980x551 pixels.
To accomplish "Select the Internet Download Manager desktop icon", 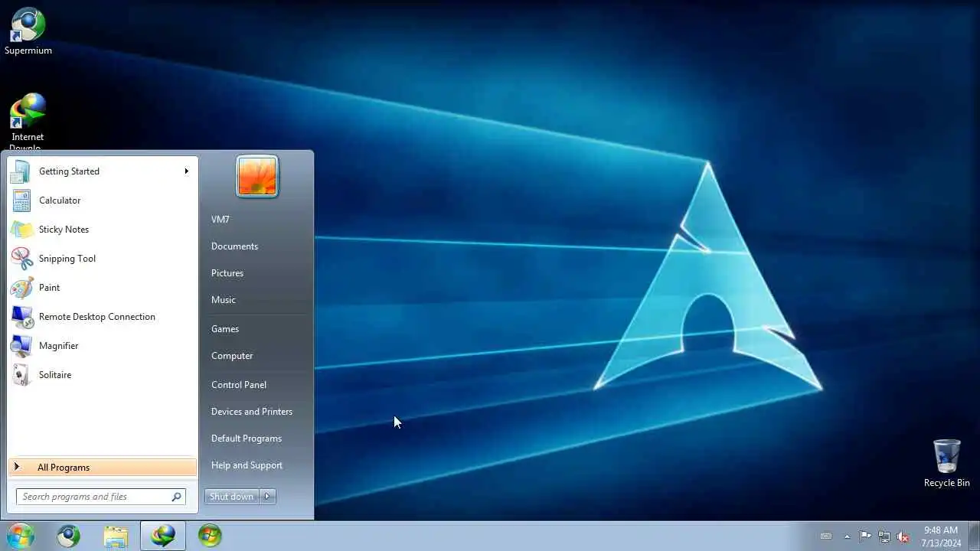I will click(28, 121).
